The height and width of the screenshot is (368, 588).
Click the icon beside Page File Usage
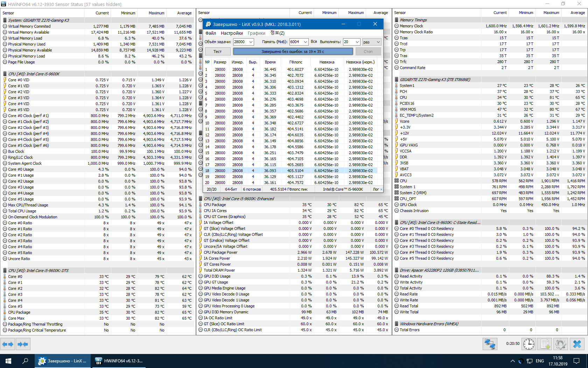[5, 62]
